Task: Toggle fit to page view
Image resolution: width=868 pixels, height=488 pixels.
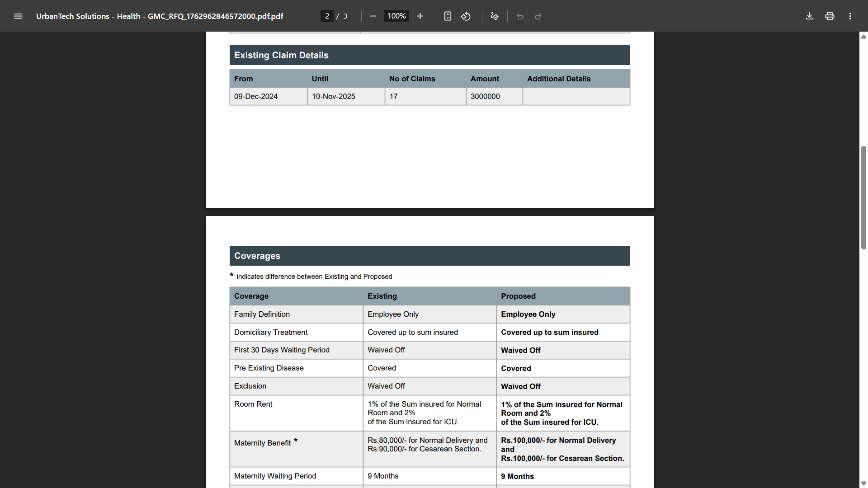Action: point(448,16)
